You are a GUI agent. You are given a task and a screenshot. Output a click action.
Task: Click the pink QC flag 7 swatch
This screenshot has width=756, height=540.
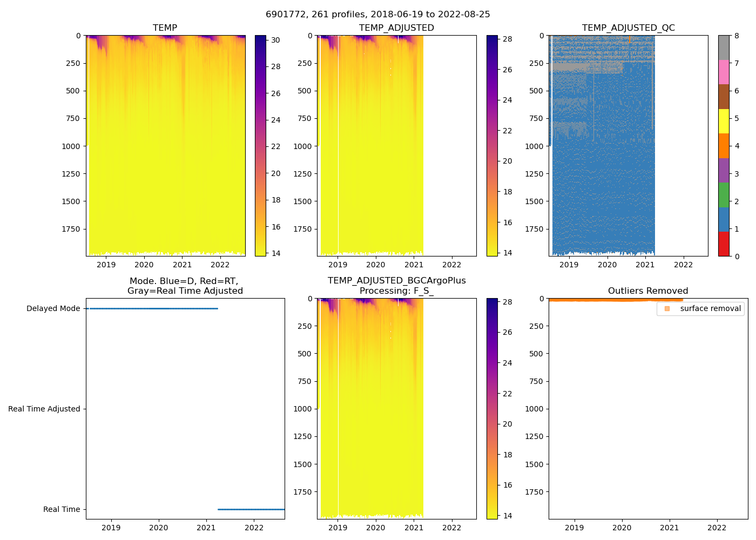(x=724, y=72)
